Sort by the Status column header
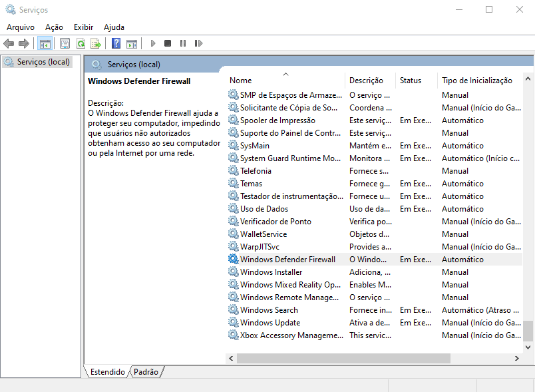The height and width of the screenshot is (392, 535). pos(417,80)
